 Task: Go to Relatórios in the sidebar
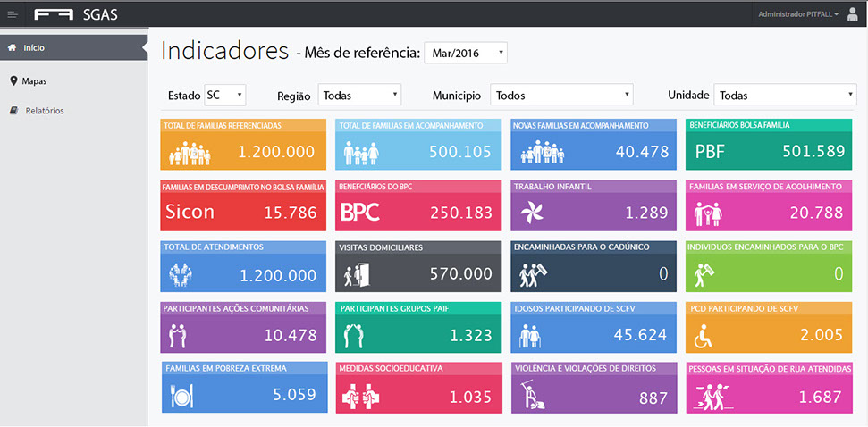pyautogui.click(x=44, y=111)
